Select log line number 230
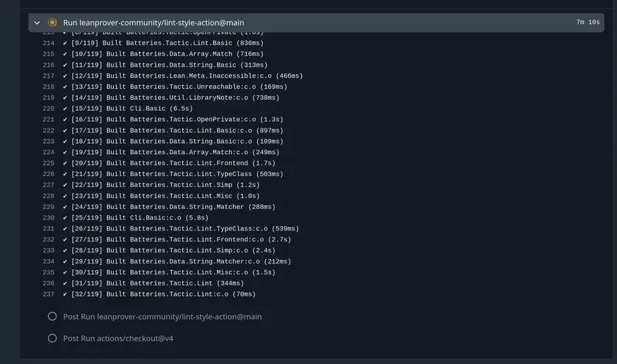This screenshot has height=364, width=617. pos(48,218)
